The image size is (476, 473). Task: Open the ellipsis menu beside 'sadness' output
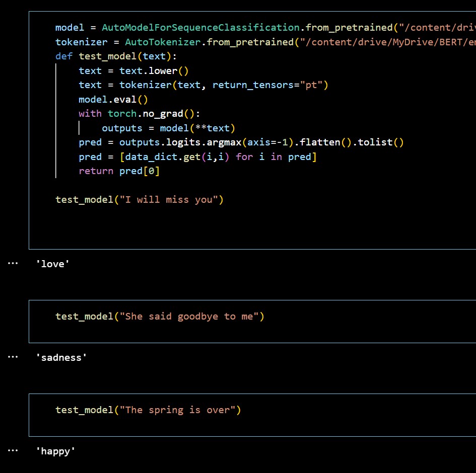(13, 357)
